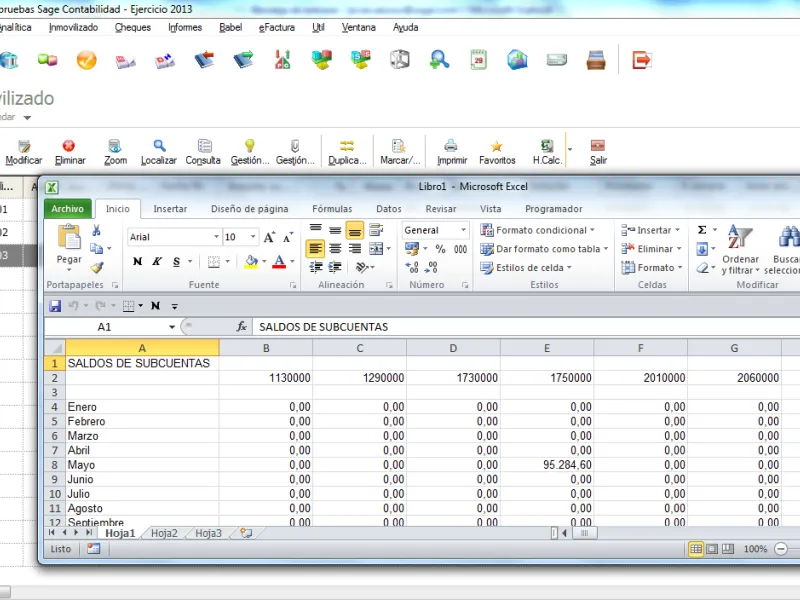Click the decrease font size icon in Excel
Viewport: 800px width, 600px height.
click(288, 237)
